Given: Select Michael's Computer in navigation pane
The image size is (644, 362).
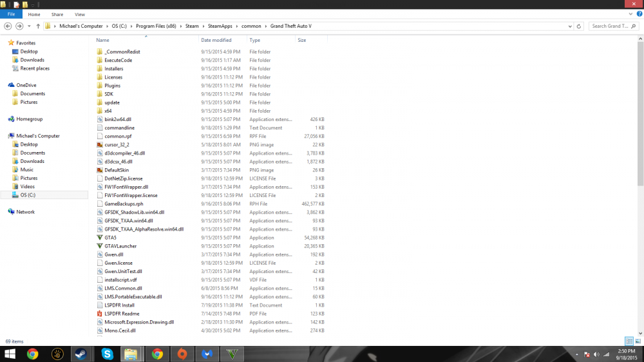Looking at the screenshot, I should click(38, 136).
